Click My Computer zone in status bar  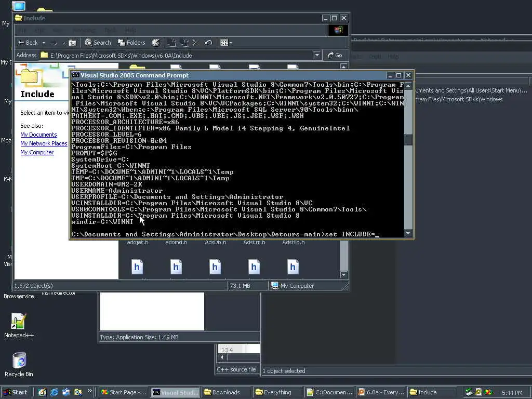pos(293,286)
